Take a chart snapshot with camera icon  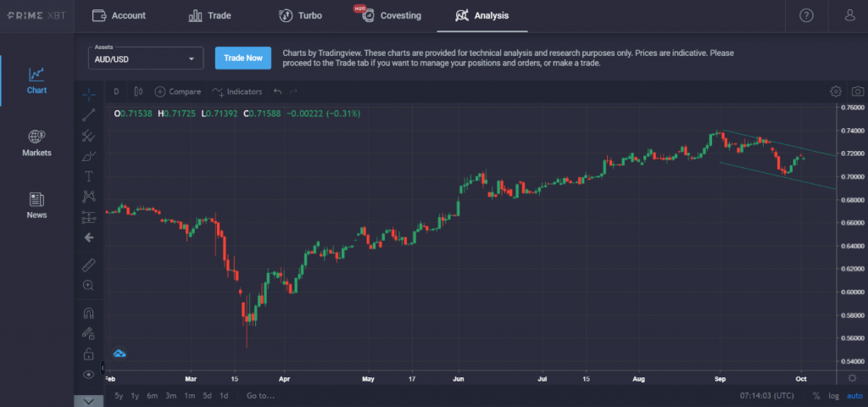click(858, 92)
